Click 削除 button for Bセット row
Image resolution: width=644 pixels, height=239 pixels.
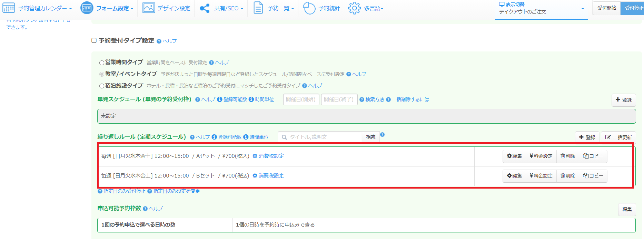point(568,176)
